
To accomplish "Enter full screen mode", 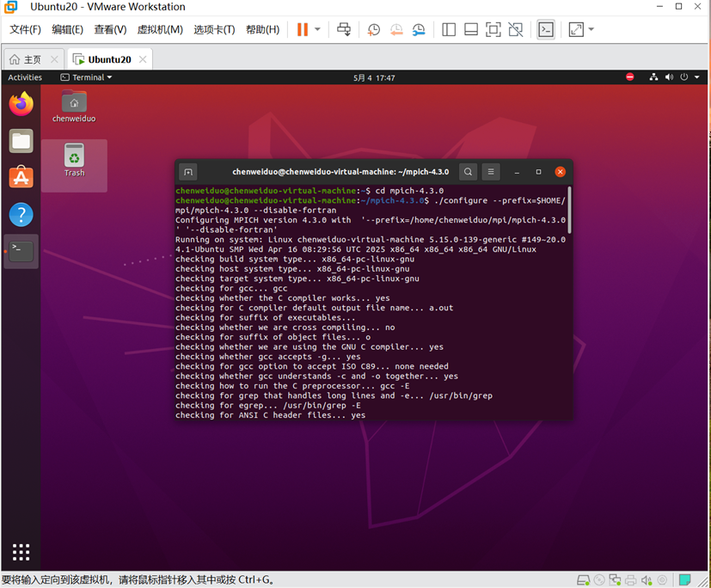I will (493, 30).
